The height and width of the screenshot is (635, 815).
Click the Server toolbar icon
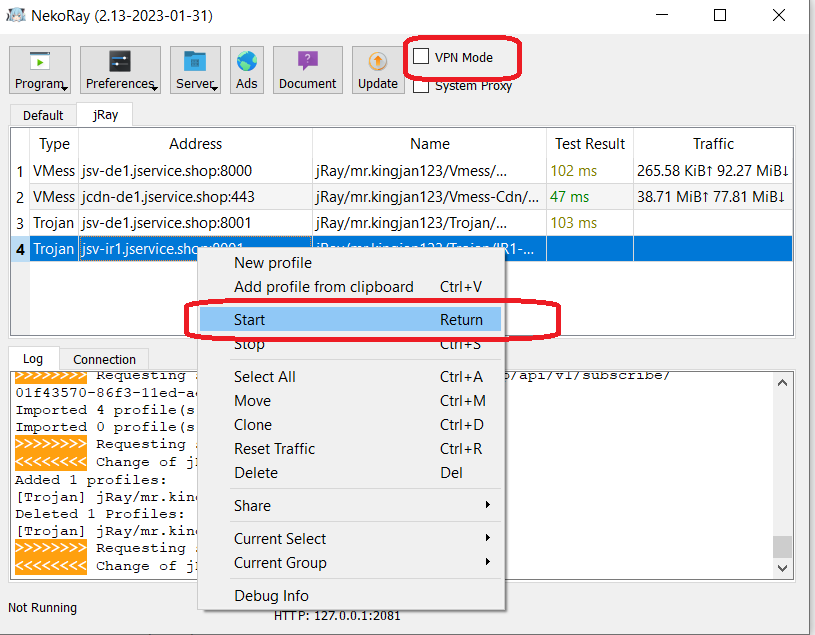[x=195, y=62]
